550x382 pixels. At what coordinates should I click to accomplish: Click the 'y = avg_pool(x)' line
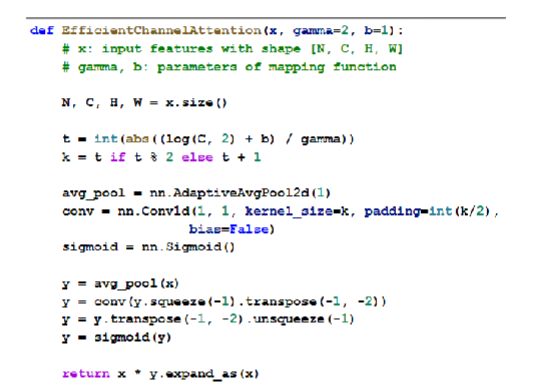coord(120,283)
